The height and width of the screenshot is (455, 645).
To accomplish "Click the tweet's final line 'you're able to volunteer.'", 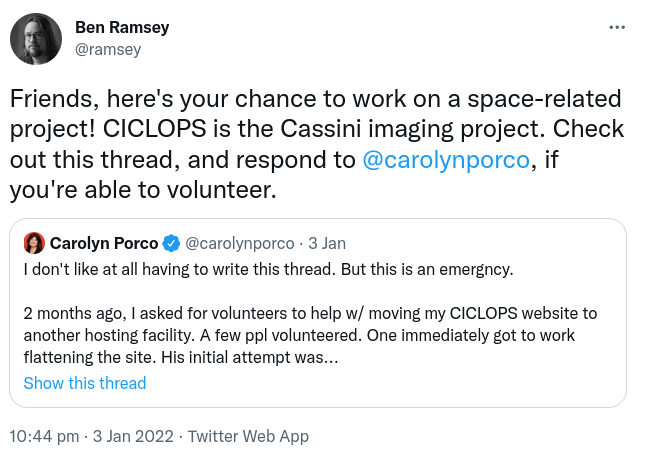I will (140, 190).
